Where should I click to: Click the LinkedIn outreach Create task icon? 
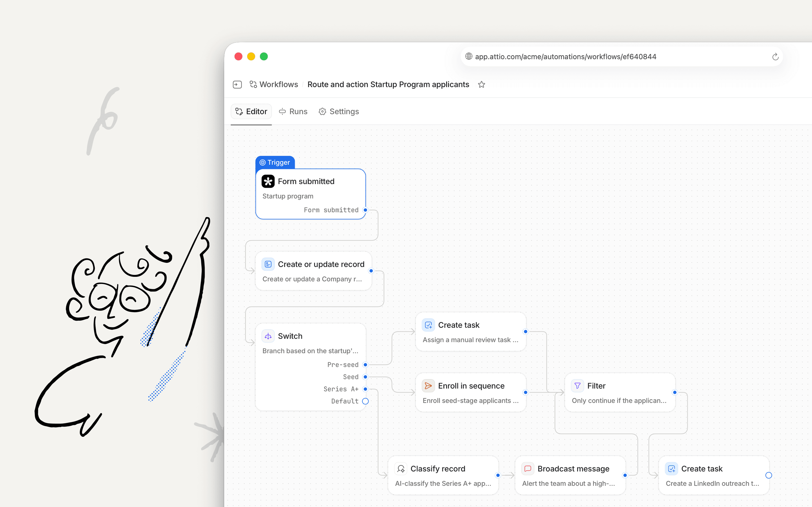pyautogui.click(x=671, y=468)
